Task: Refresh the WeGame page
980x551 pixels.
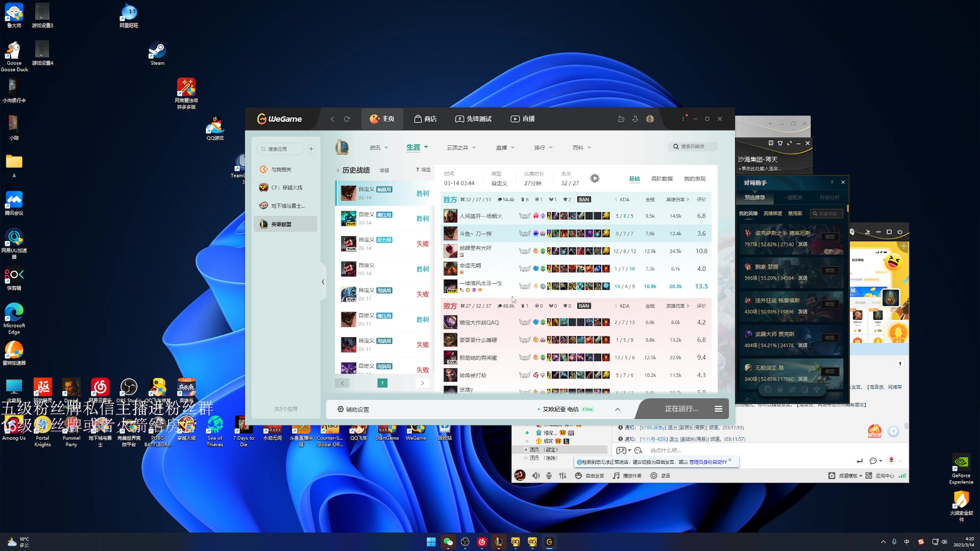Action: [x=347, y=119]
